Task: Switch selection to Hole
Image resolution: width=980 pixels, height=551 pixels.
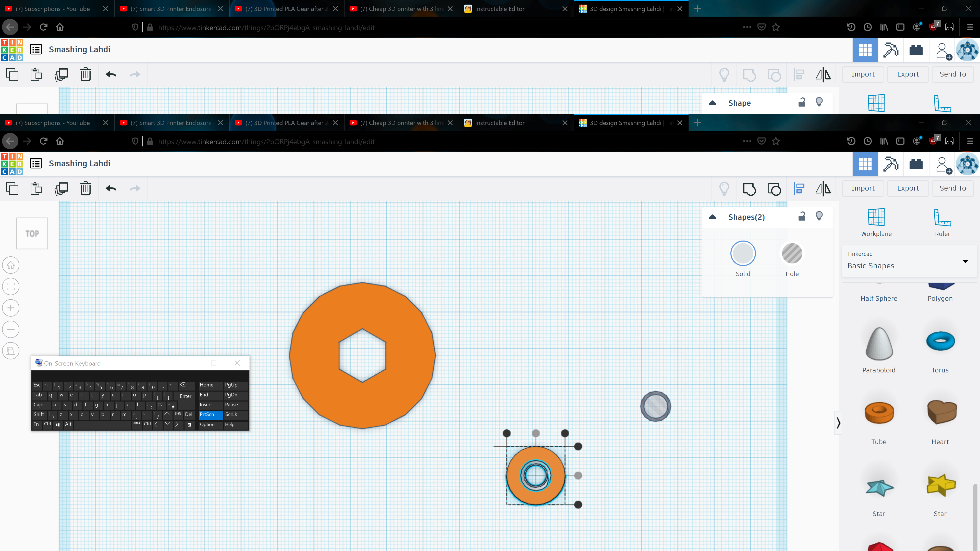Action: coord(792,254)
